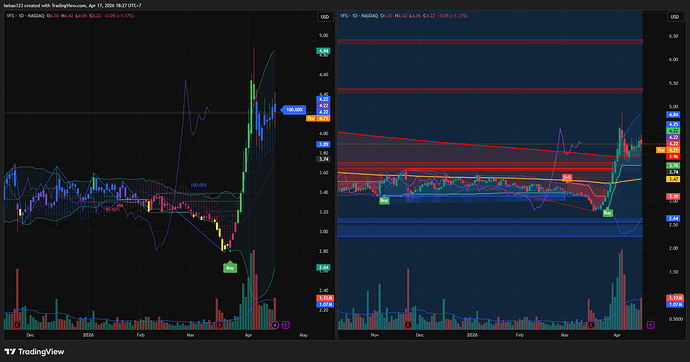
Task: Click the Apr label on right time axis
Action: (617, 335)
